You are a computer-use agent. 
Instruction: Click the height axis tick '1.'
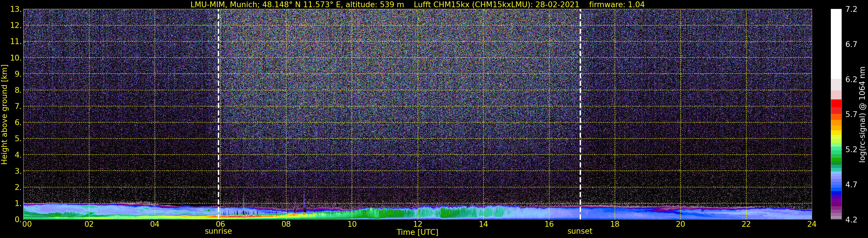coord(18,204)
